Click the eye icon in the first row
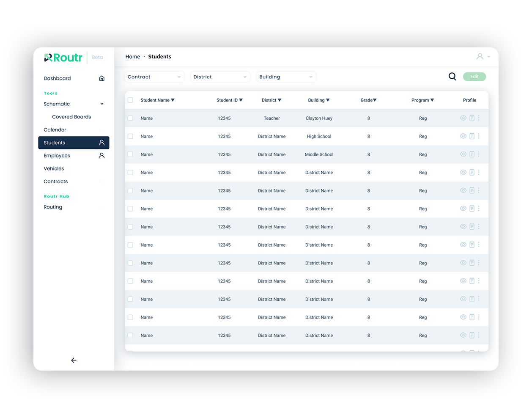Viewport: 532px width, 418px height. click(463, 118)
